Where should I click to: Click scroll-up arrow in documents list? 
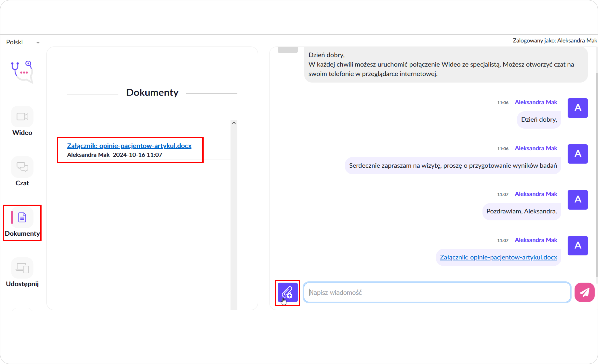[x=234, y=123]
